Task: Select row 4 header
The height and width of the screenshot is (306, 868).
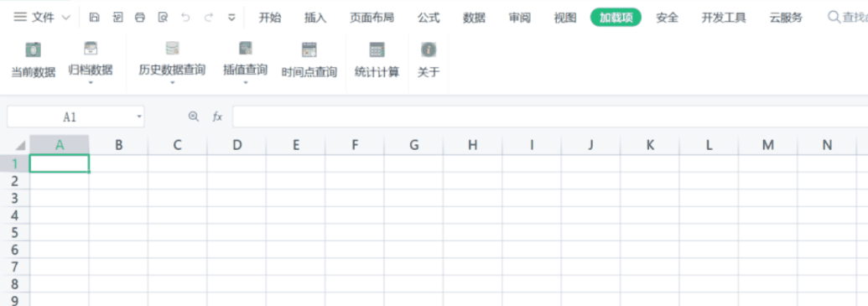Action: [15, 215]
